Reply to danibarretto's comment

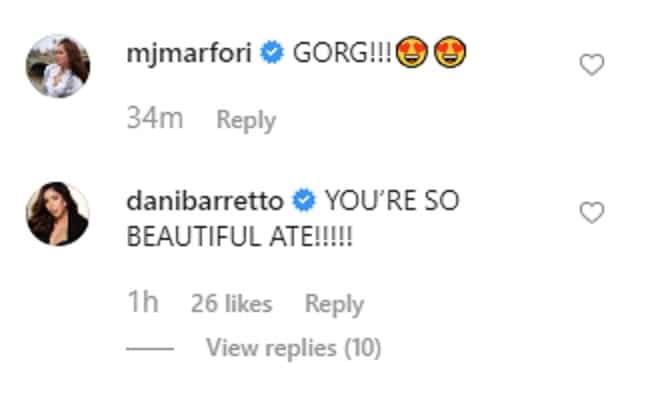pos(334,304)
